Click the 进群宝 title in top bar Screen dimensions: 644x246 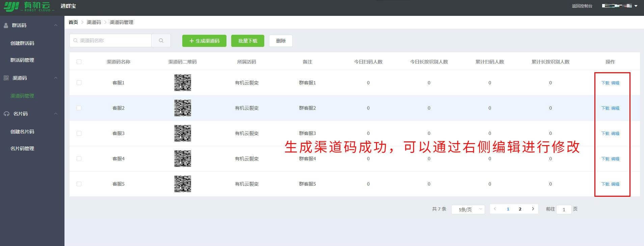coord(68,6)
